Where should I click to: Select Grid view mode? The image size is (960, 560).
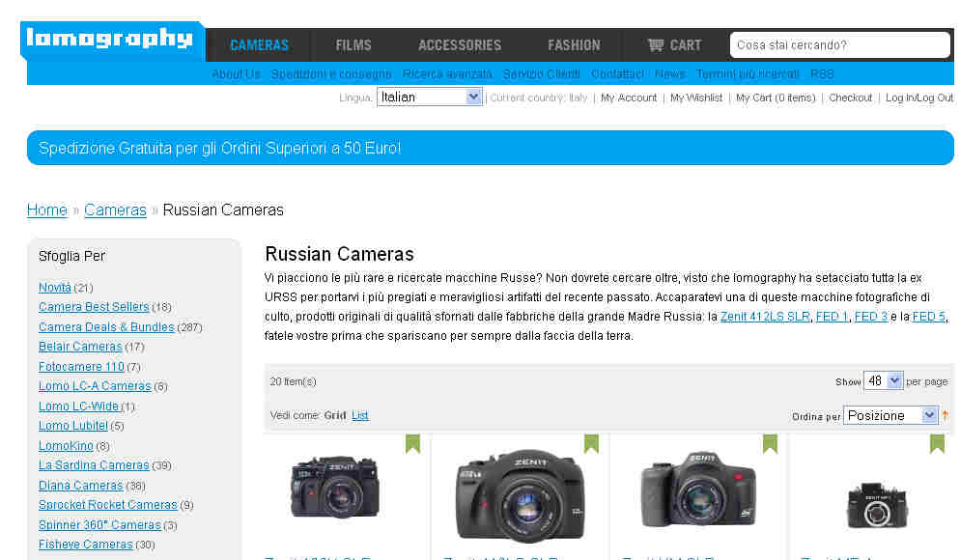[x=335, y=415]
